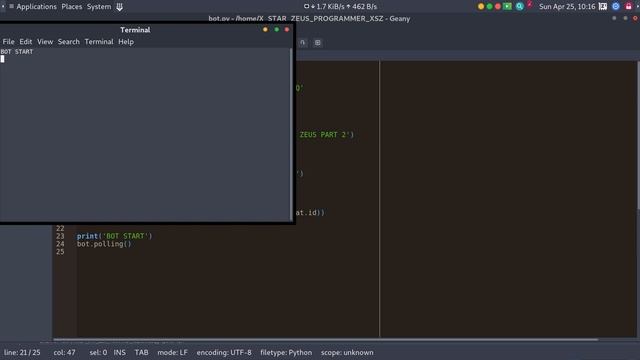
Task: Open the clock showing Sun Apr 25, 10:16
Action: 567,7
